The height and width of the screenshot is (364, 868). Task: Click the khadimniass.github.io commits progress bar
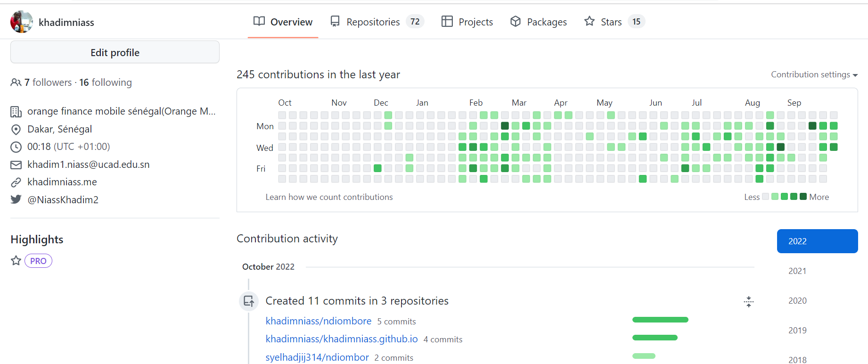click(x=655, y=338)
